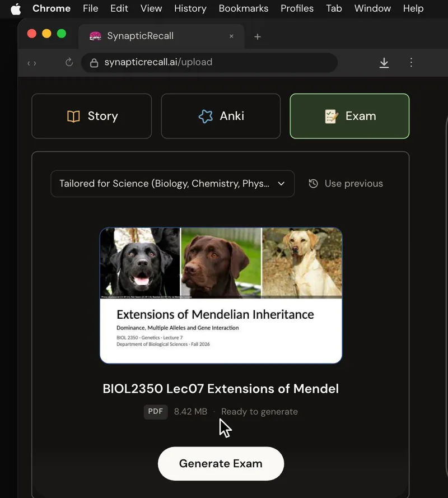Go back with the left arrow

[29, 63]
